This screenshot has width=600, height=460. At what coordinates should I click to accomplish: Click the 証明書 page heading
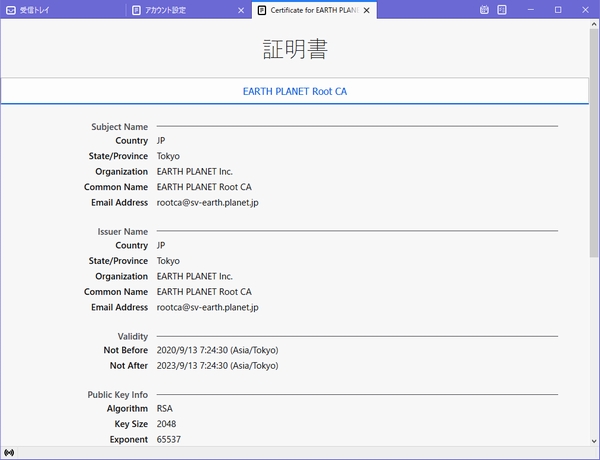coord(295,49)
